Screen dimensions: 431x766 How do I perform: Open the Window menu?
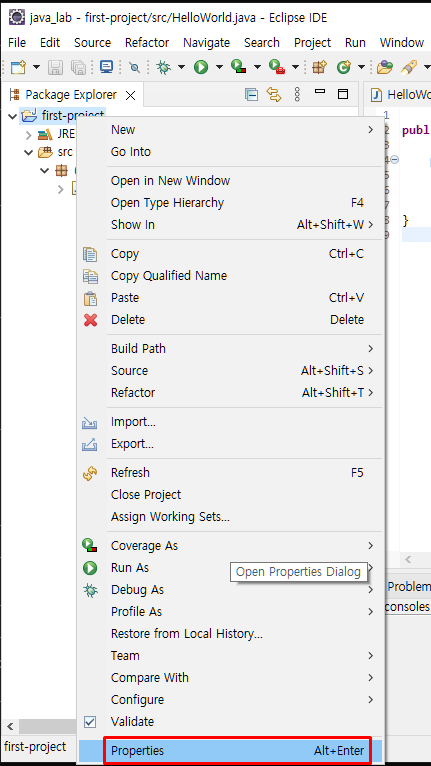coord(402,43)
